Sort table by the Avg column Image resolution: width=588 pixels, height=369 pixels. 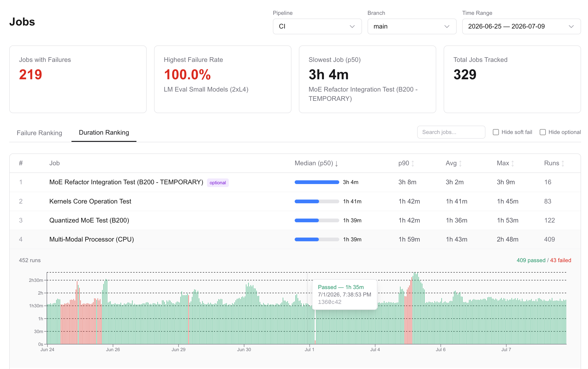click(454, 163)
